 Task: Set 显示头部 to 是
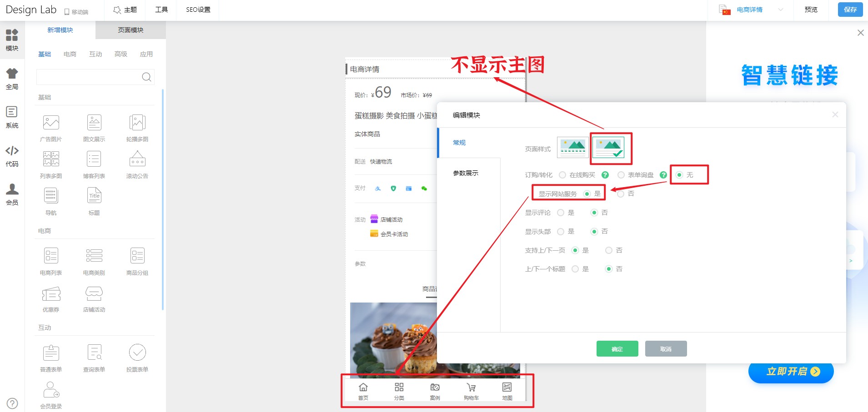[561, 232]
